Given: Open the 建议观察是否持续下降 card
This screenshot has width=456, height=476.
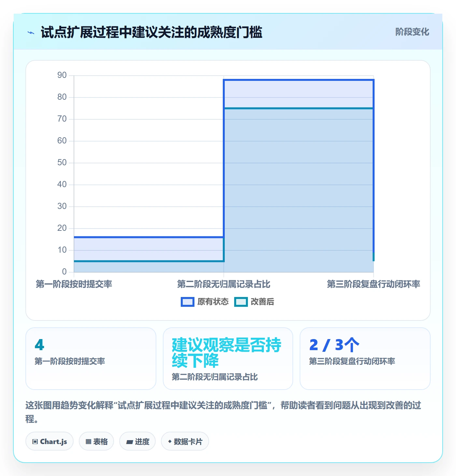Looking at the screenshot, I should coord(228,359).
